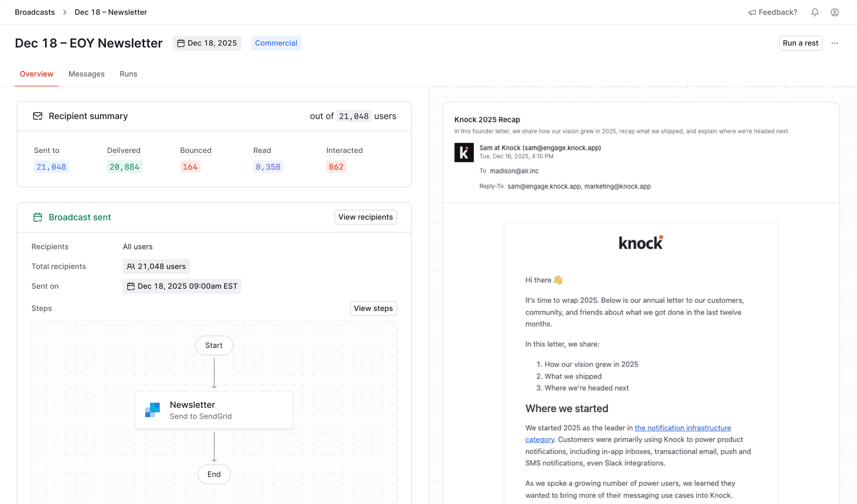Open View recipients
The height and width of the screenshot is (504, 857).
click(x=365, y=217)
